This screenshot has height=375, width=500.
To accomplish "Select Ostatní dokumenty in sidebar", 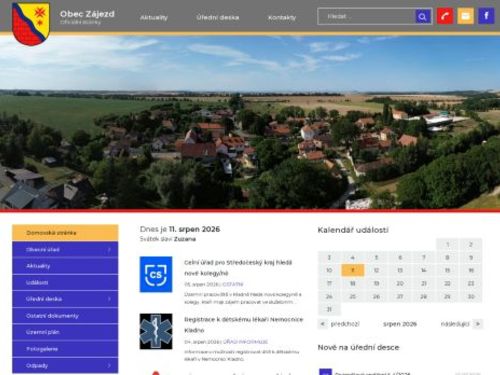I will click(x=65, y=316).
